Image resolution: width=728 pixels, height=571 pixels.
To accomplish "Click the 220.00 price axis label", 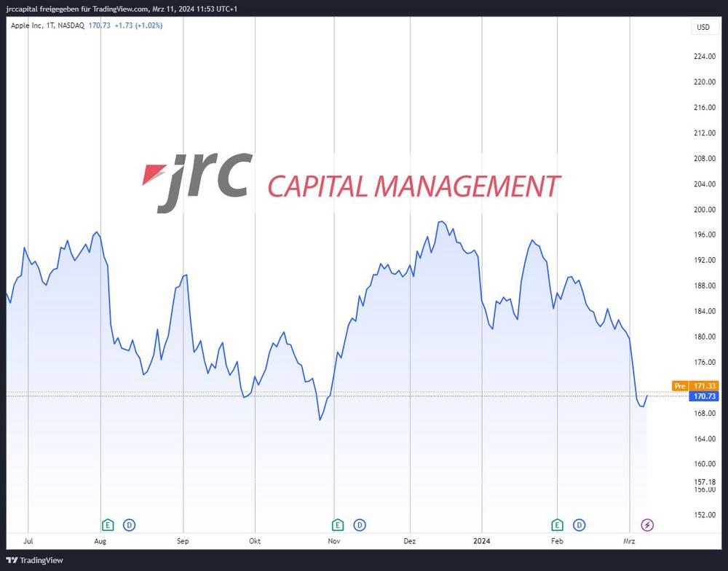I will (x=704, y=82).
